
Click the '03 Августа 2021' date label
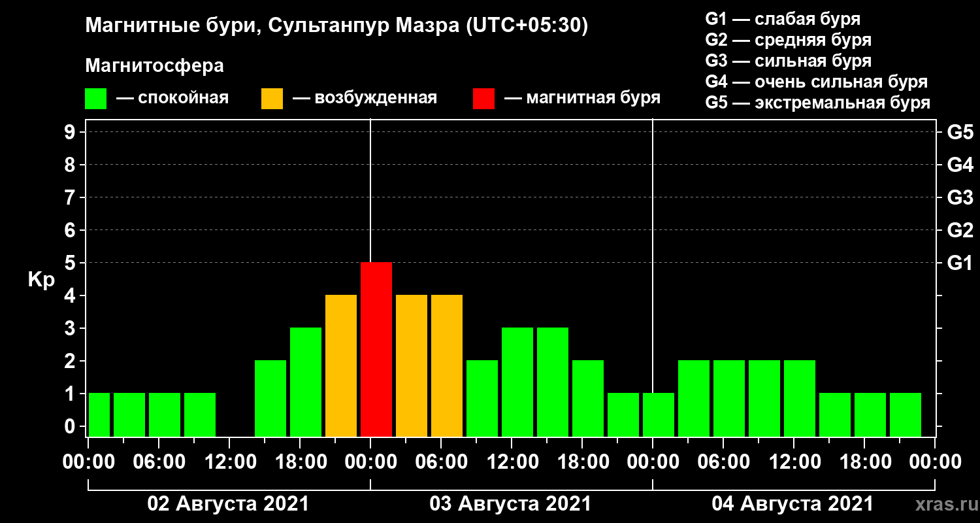pos(510,504)
